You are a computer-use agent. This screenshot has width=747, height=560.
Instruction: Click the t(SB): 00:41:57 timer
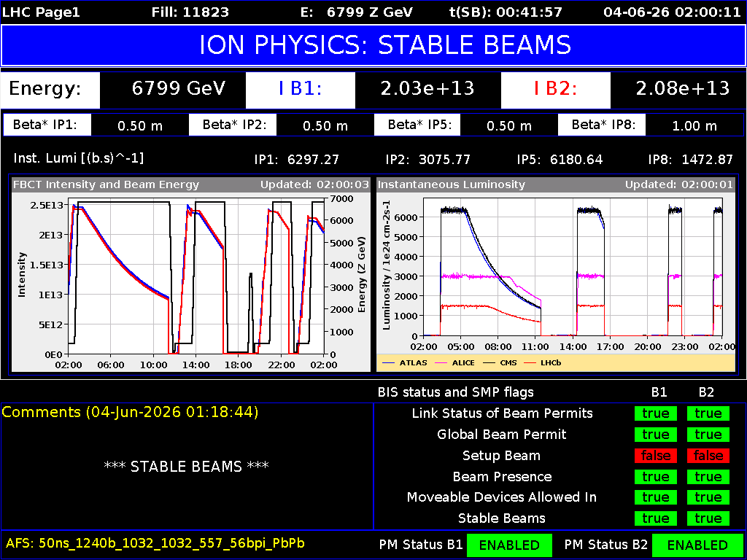point(506,12)
